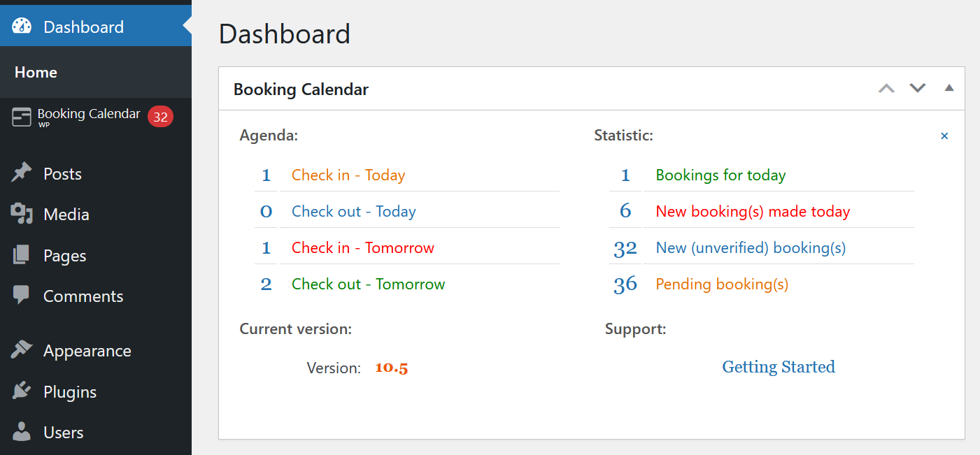Click the Pages icon in sidebar
Viewport: 980px width, 455px height.
[x=22, y=255]
